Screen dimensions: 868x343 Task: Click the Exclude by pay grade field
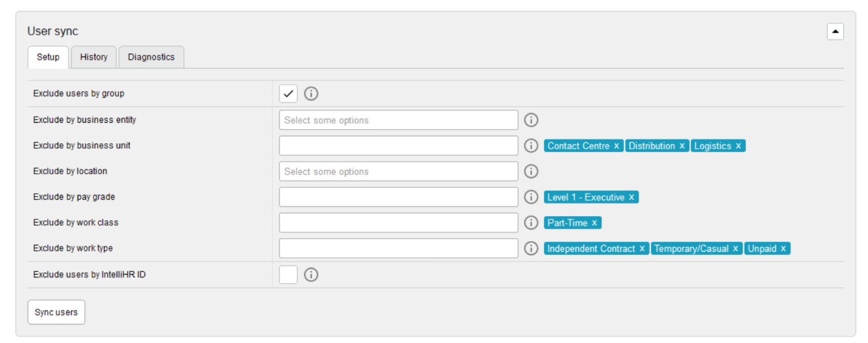click(x=398, y=197)
